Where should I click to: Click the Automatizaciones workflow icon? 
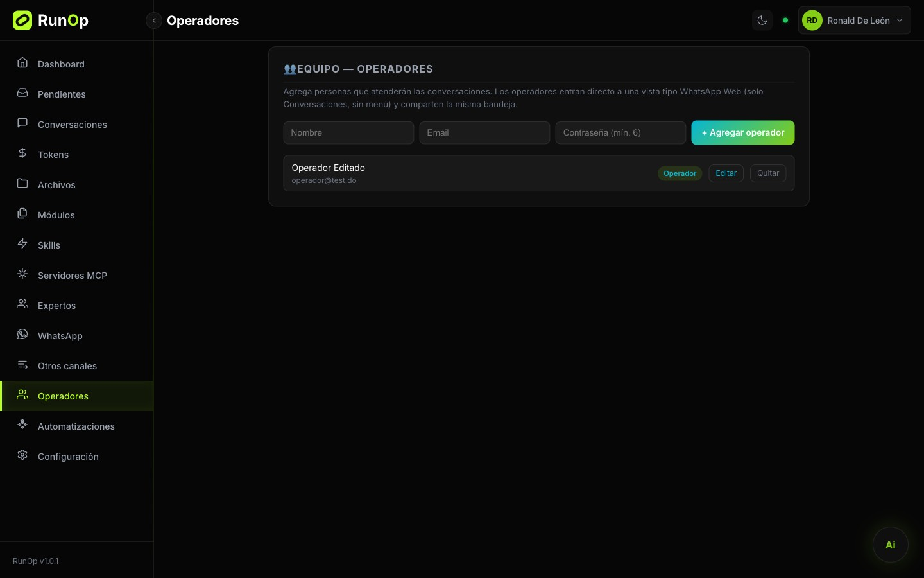point(22,425)
